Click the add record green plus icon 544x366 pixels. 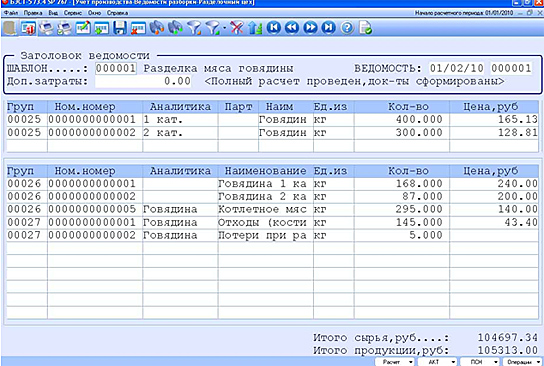tap(102, 28)
